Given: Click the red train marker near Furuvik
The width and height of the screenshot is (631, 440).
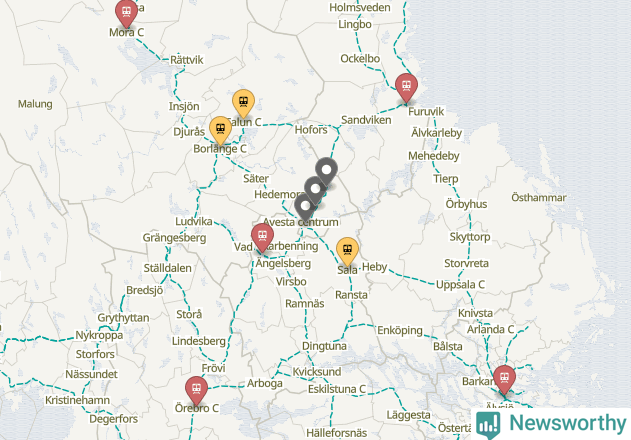Looking at the screenshot, I should (x=406, y=88).
